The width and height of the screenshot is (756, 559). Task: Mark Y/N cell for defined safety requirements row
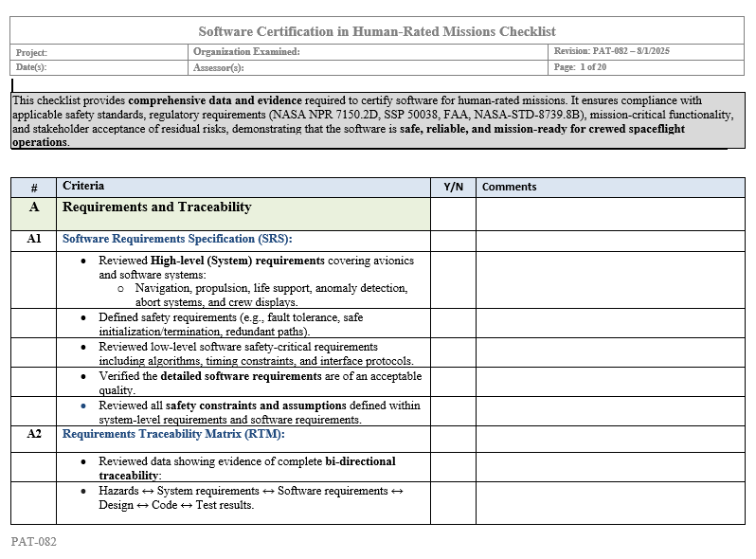(x=453, y=324)
